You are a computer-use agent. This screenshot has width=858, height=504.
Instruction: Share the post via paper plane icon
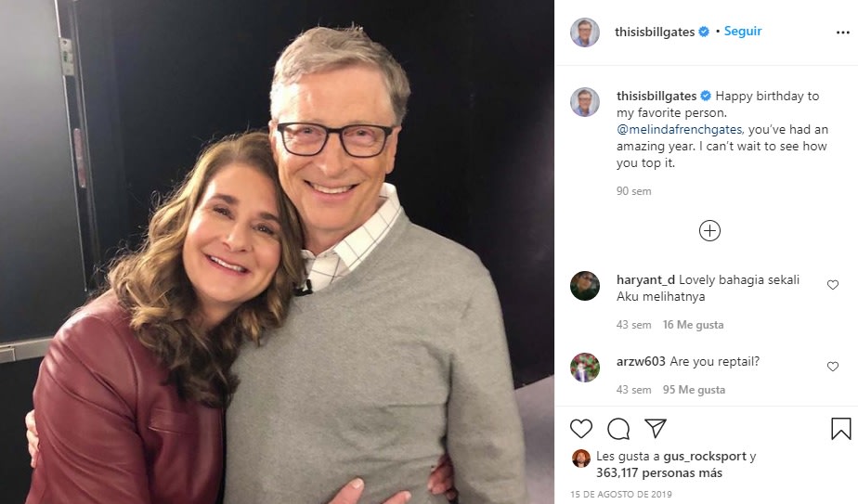(x=656, y=429)
